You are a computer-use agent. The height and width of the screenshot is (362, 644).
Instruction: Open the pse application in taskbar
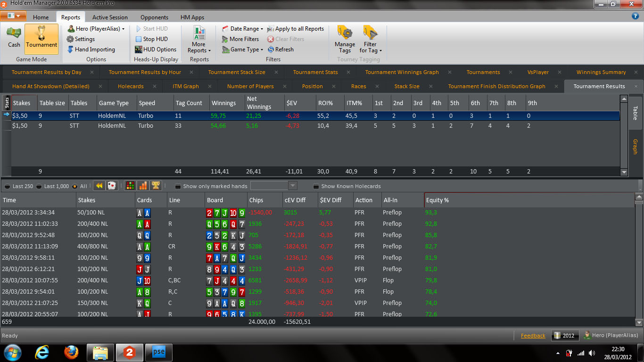pos(159,352)
